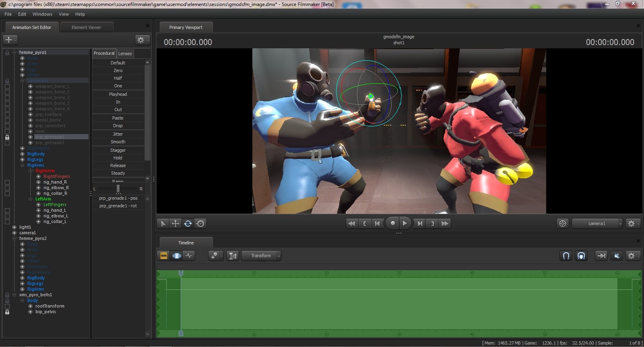Collapse the LeftArm group
This screenshot has height=347, width=644.
[31, 199]
